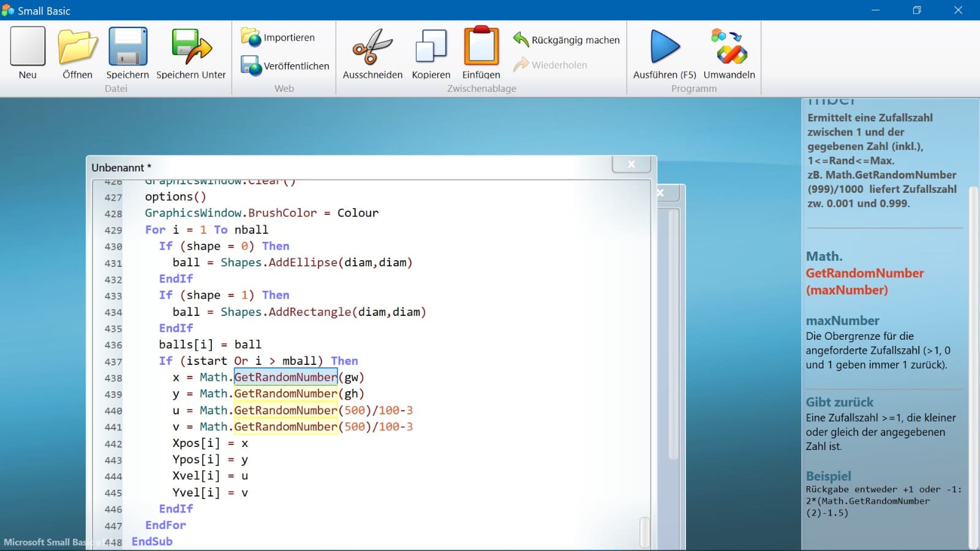This screenshot has height=551, width=980.
Task: Select GetRandomNumber on line 438
Action: coord(285,377)
